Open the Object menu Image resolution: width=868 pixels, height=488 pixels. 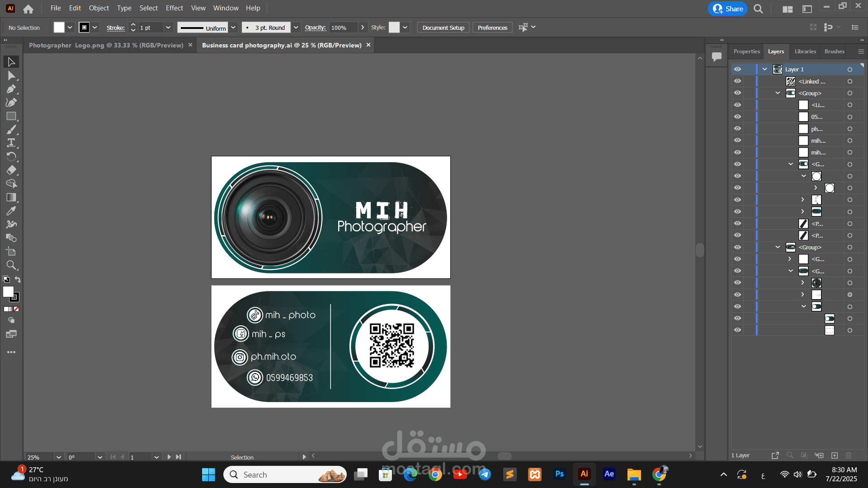99,8
